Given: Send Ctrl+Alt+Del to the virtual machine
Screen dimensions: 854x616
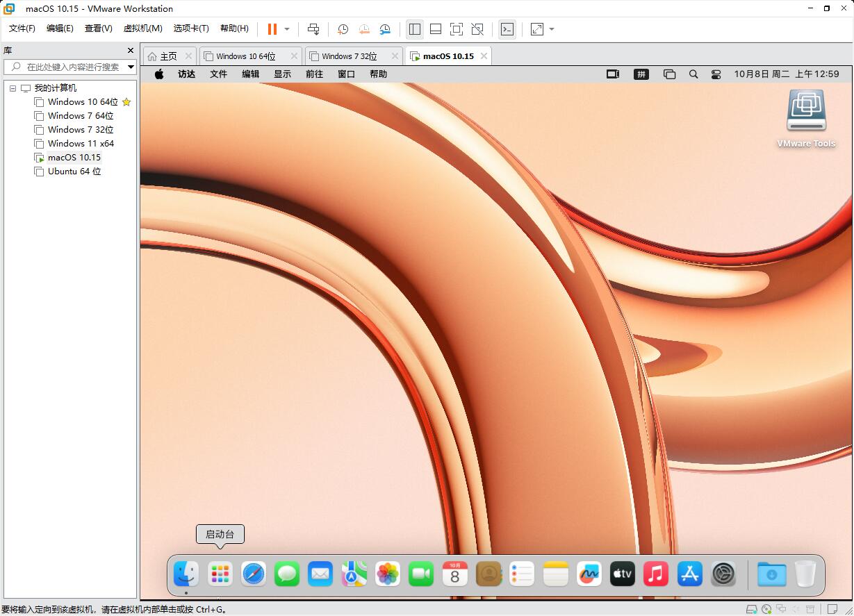Looking at the screenshot, I should 313,29.
